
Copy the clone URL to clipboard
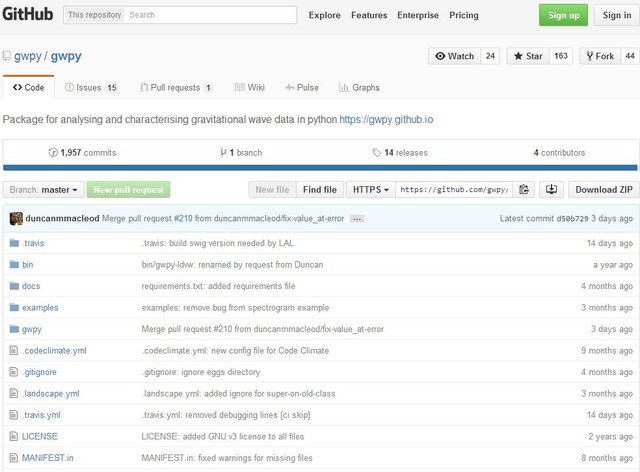click(525, 190)
